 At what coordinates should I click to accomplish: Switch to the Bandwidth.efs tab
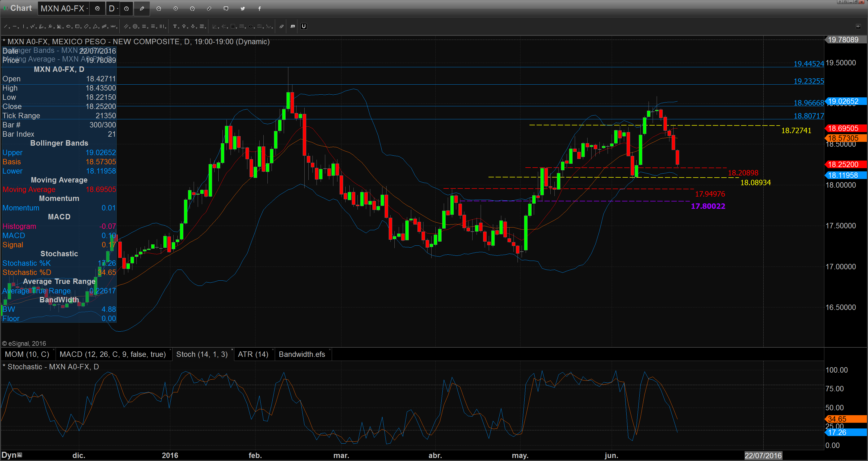coord(302,354)
